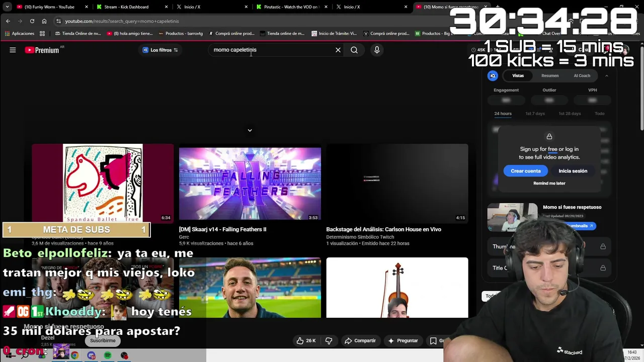Choose the 24 hours time range
This screenshot has width=644, height=362.
(x=503, y=114)
